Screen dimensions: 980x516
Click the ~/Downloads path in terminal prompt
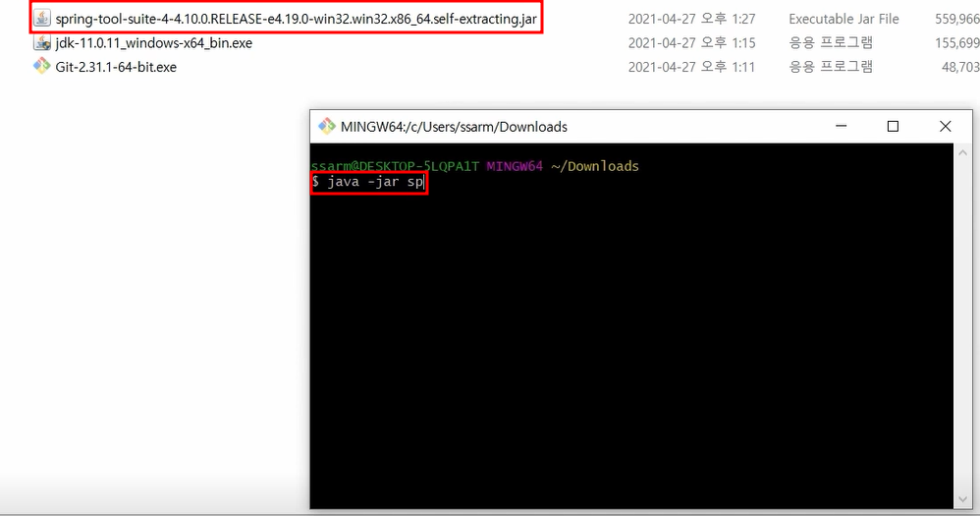point(595,166)
